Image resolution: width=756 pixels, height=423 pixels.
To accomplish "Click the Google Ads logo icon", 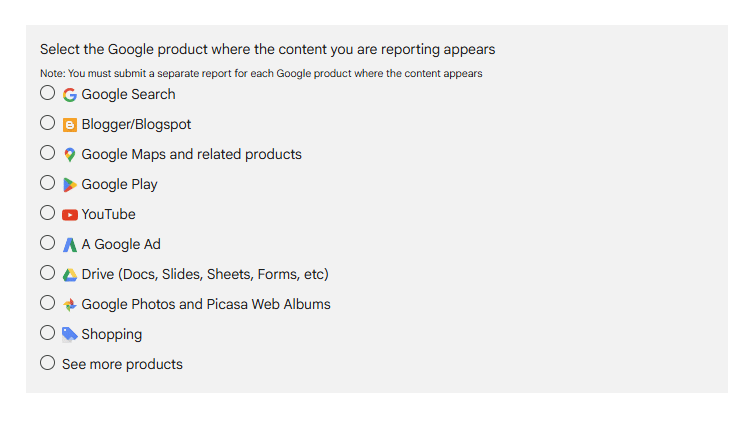I will tap(70, 245).
